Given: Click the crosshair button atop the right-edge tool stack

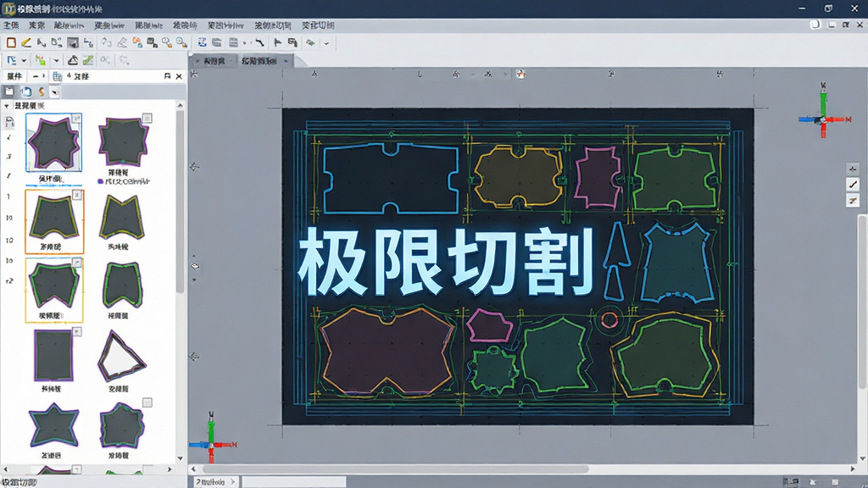Looking at the screenshot, I should pyautogui.click(x=853, y=169).
